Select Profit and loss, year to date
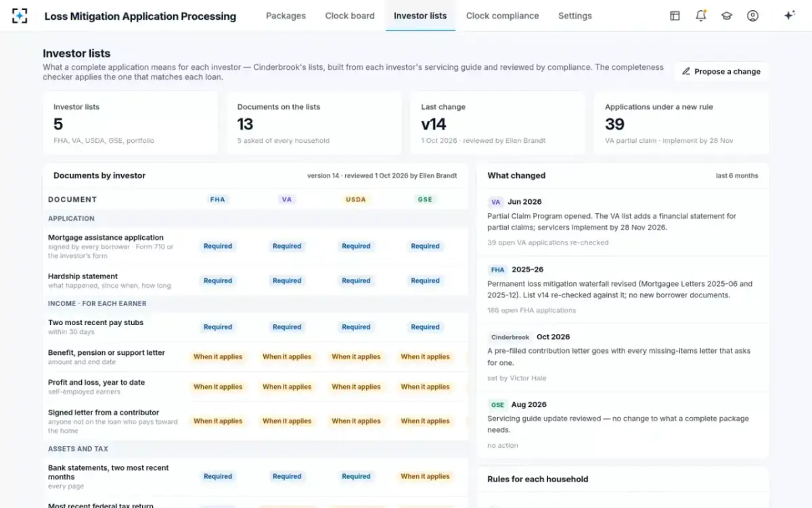The height and width of the screenshot is (508, 812). pyautogui.click(x=96, y=383)
